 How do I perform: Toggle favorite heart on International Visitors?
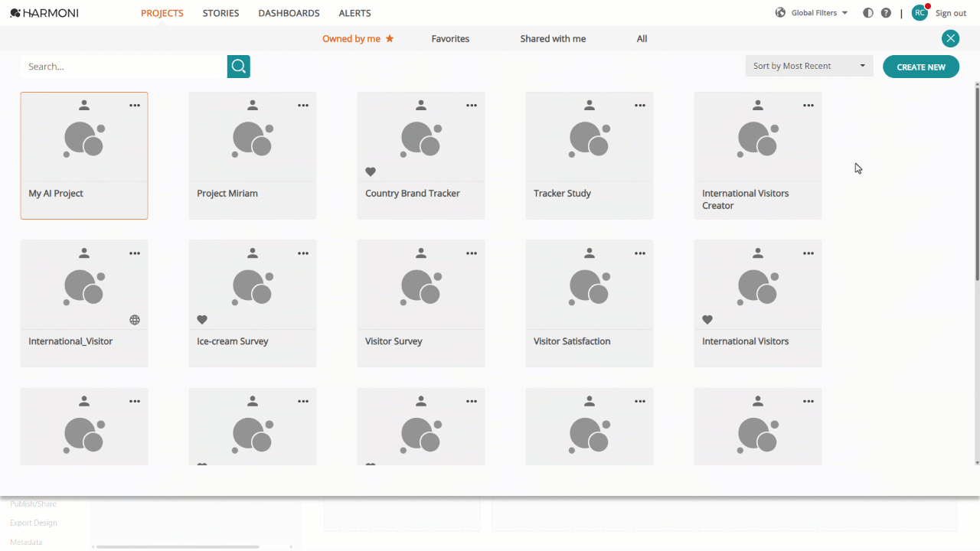(x=707, y=320)
